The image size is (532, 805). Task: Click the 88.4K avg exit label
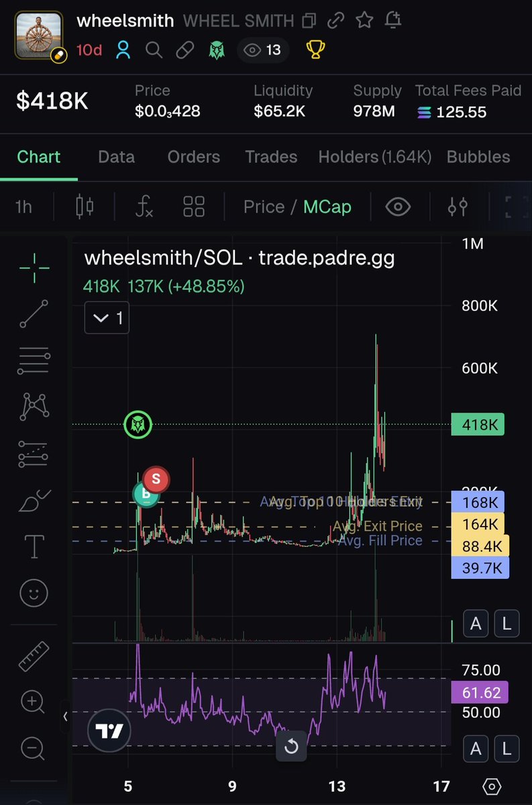pos(480,547)
